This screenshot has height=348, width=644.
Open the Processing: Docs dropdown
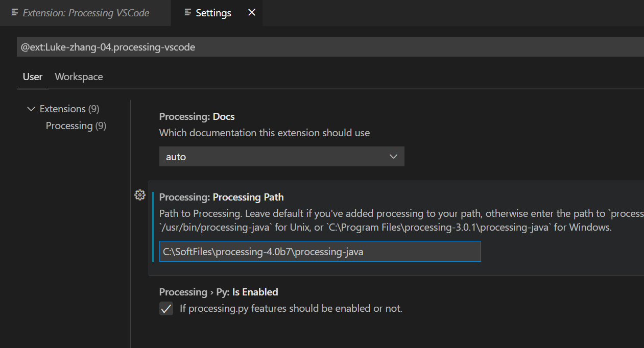[x=281, y=156]
